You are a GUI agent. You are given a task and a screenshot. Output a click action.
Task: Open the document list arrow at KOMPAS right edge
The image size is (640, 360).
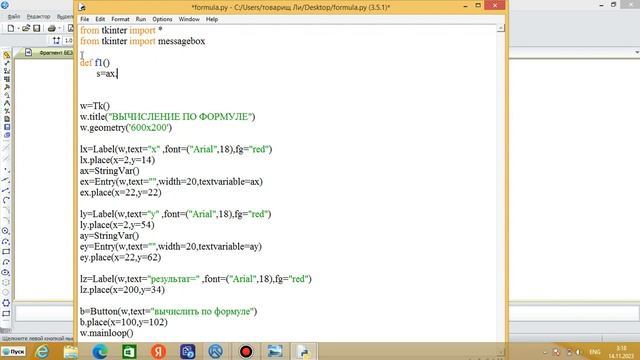point(637,53)
